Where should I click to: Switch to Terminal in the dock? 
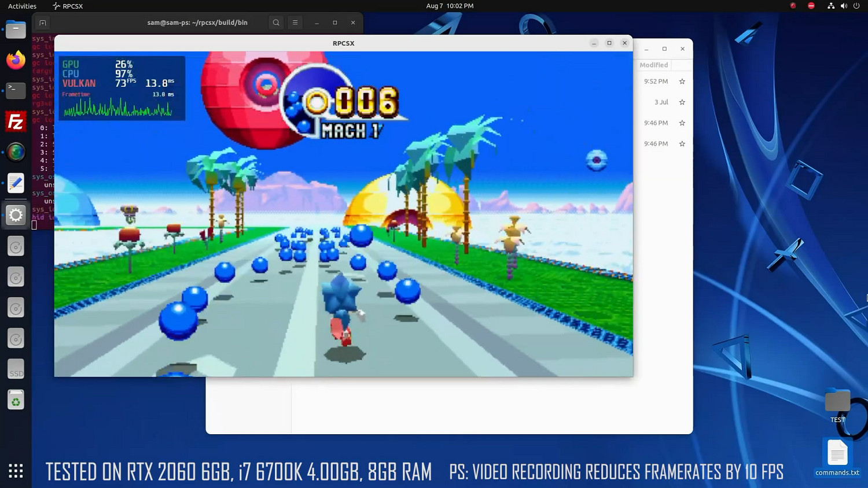[16, 91]
